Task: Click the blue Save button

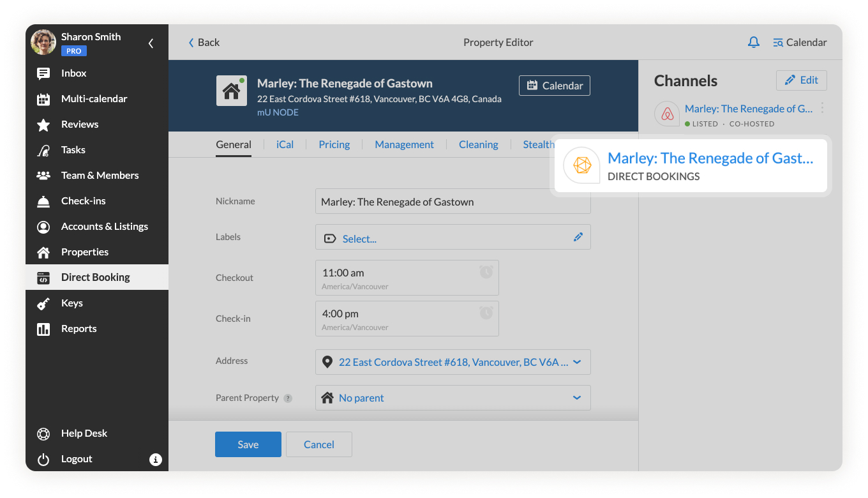Action: click(248, 444)
